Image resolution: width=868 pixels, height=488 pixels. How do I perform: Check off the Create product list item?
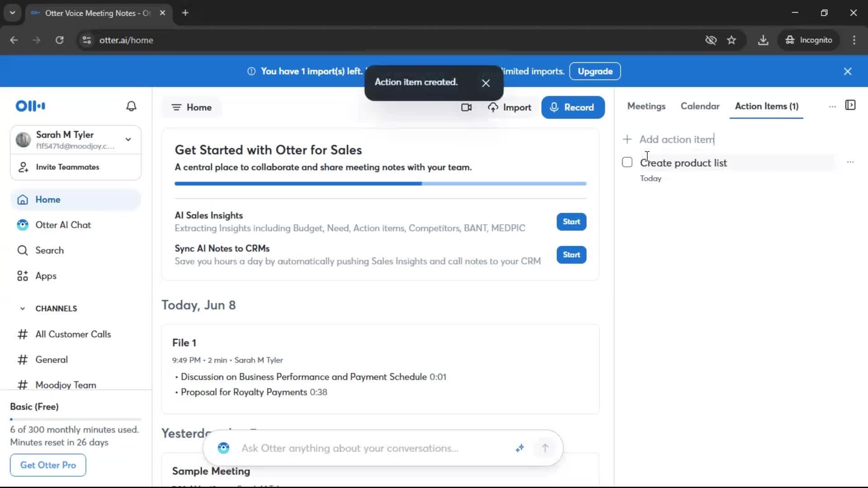coord(627,162)
